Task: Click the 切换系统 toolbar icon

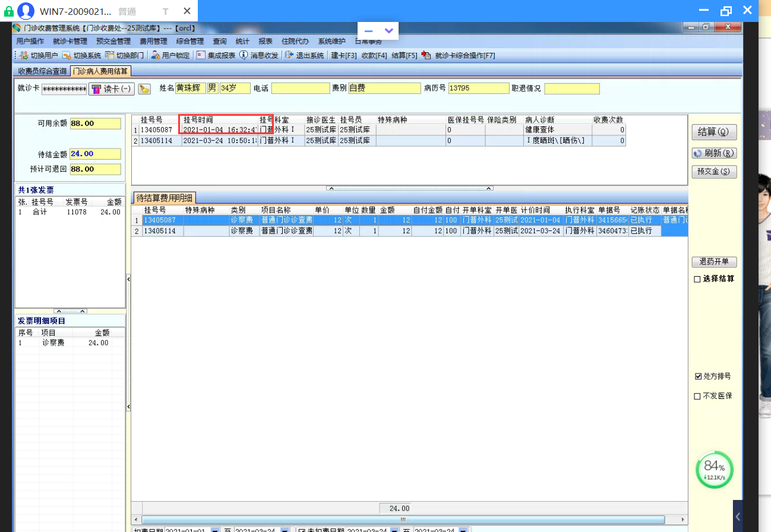Action: (x=67, y=55)
